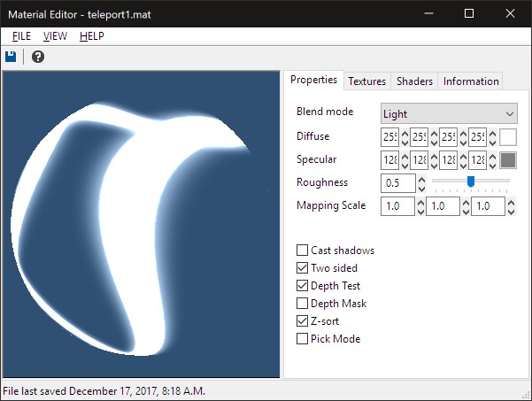
Task: Click the white Diffuse color swatch
Action: pos(508,137)
